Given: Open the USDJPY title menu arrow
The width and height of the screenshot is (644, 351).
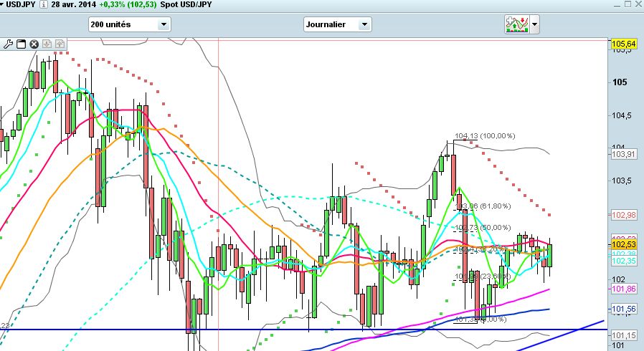Looking at the screenshot, I should click(x=2, y=4).
